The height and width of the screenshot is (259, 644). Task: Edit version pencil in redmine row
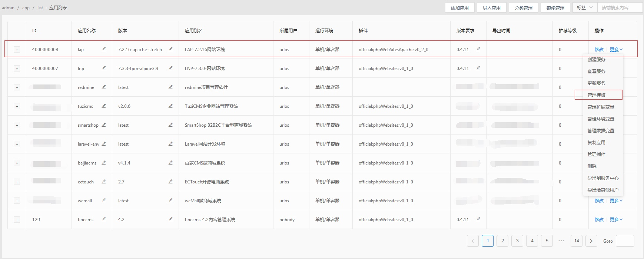[x=170, y=87]
